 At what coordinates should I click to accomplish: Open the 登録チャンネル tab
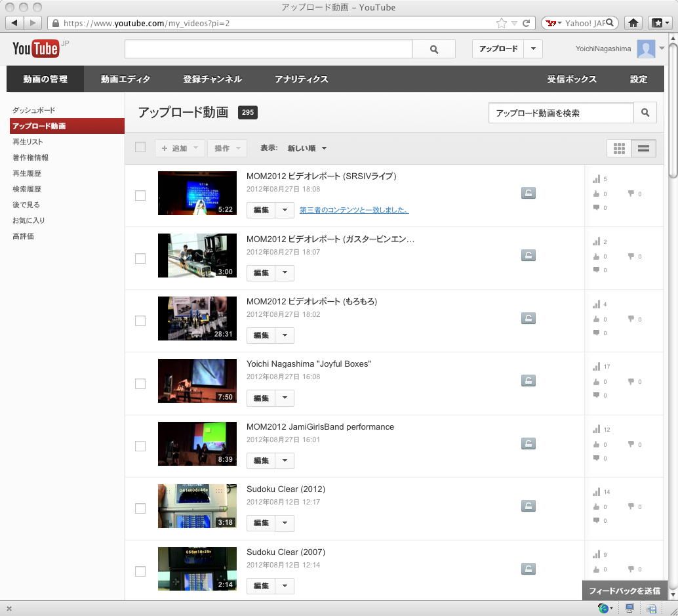[212, 79]
